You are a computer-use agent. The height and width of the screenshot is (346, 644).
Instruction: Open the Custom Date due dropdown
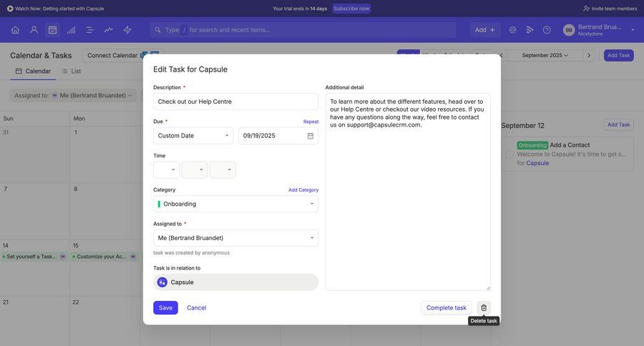[193, 136]
